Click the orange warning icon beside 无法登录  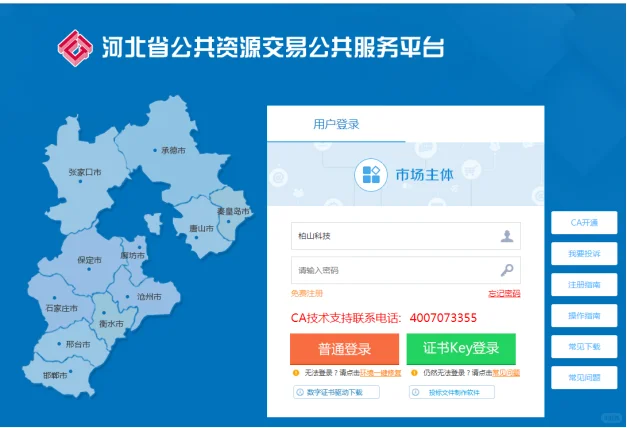296,373
